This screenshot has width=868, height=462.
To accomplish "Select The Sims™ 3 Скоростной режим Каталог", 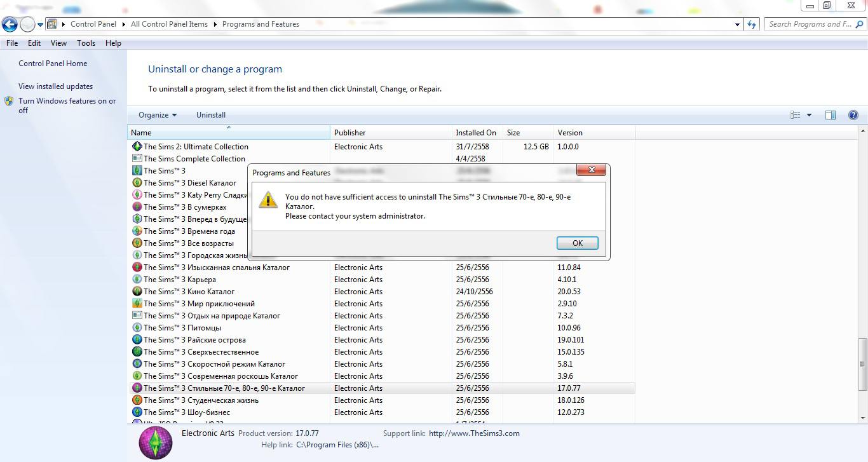I will 383,364.
